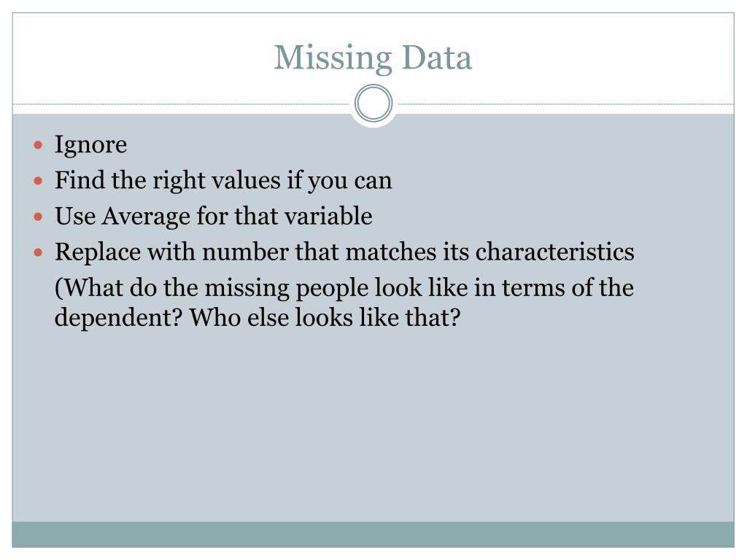Click the bullet dot before "Replace with number"

pyautogui.click(x=39, y=252)
